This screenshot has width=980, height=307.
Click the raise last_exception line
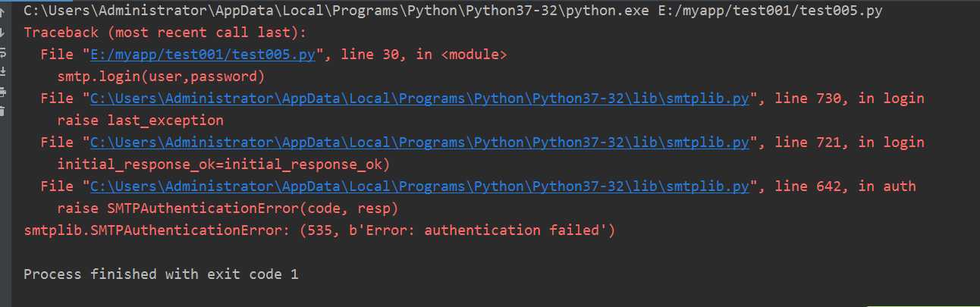click(140, 121)
